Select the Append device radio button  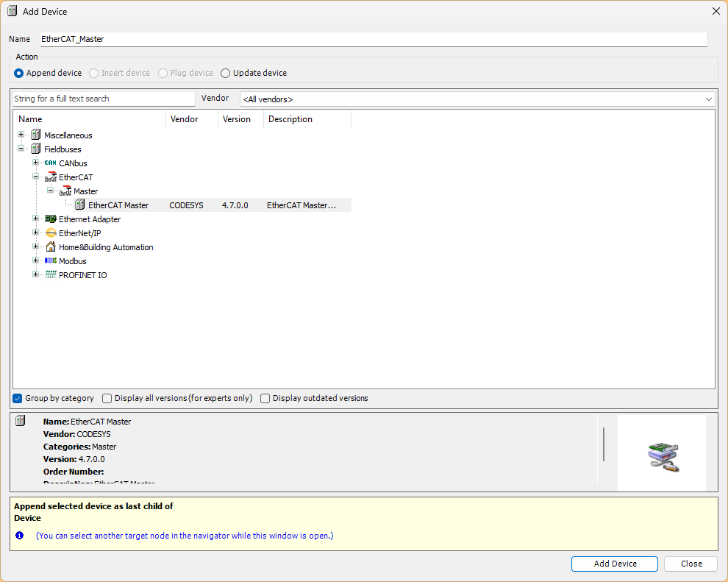click(x=18, y=74)
